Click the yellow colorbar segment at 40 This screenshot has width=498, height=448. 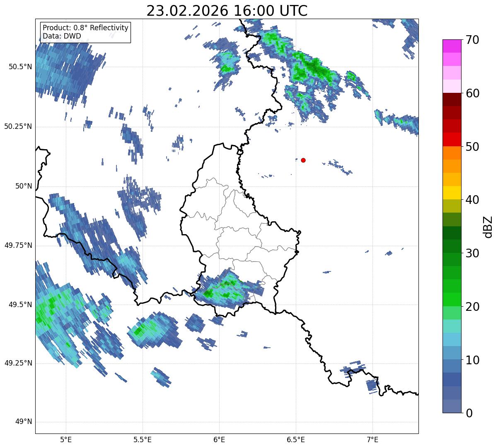(x=452, y=193)
